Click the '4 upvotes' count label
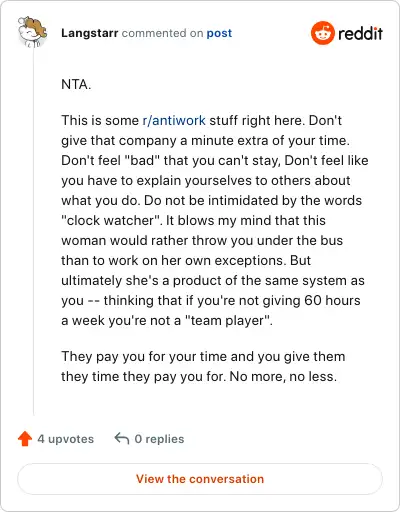400x512 pixels. [x=66, y=439]
